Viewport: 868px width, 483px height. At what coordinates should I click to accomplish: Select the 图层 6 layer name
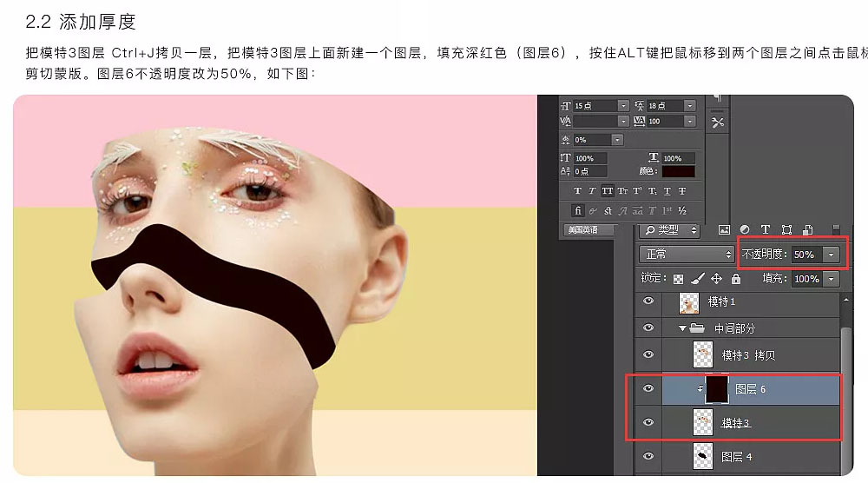[750, 389]
